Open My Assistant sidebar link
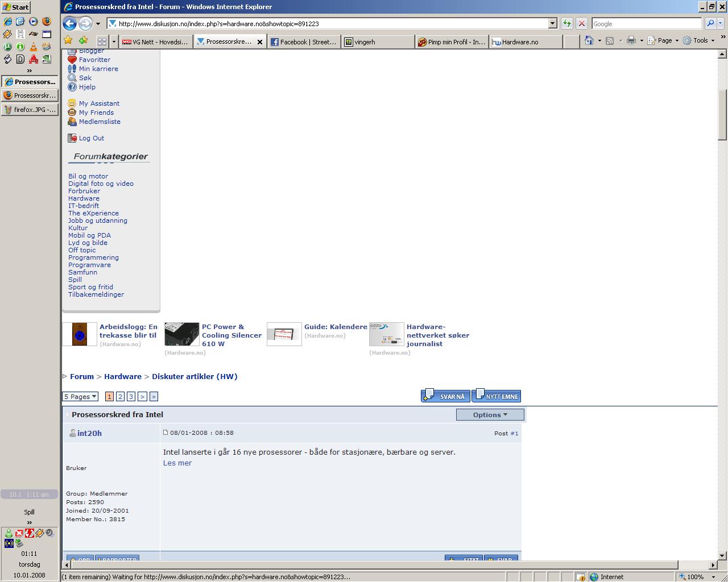Screen dimensions: 728x582 (99, 103)
